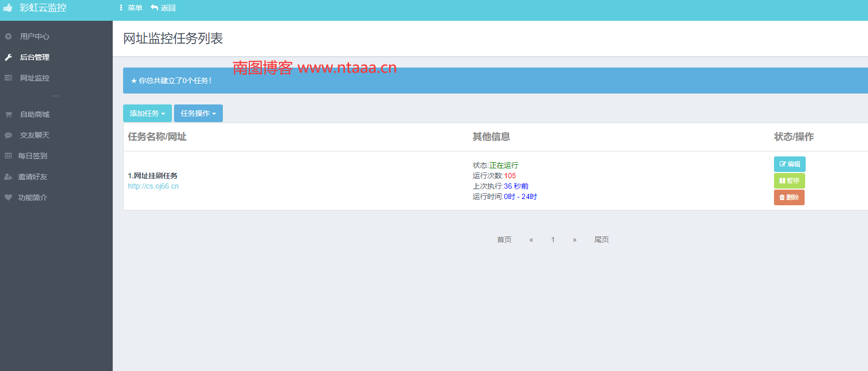Open 交友聊天 sidebar item

coord(35,135)
